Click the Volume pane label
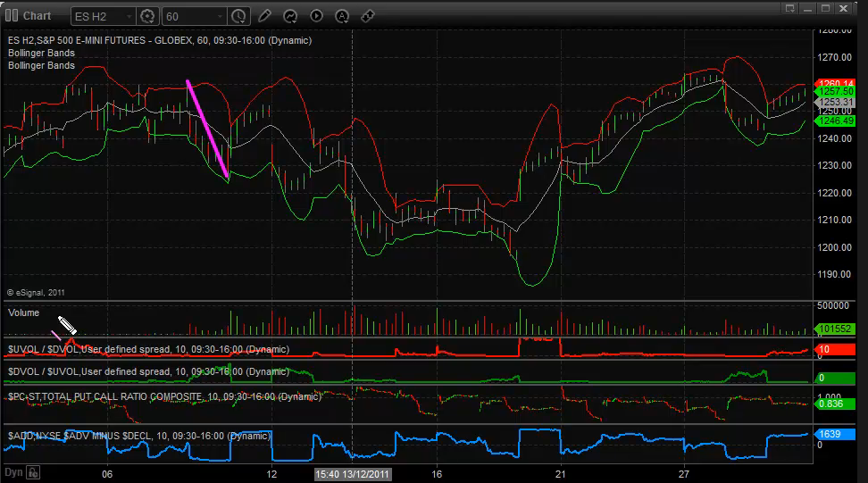 [23, 313]
